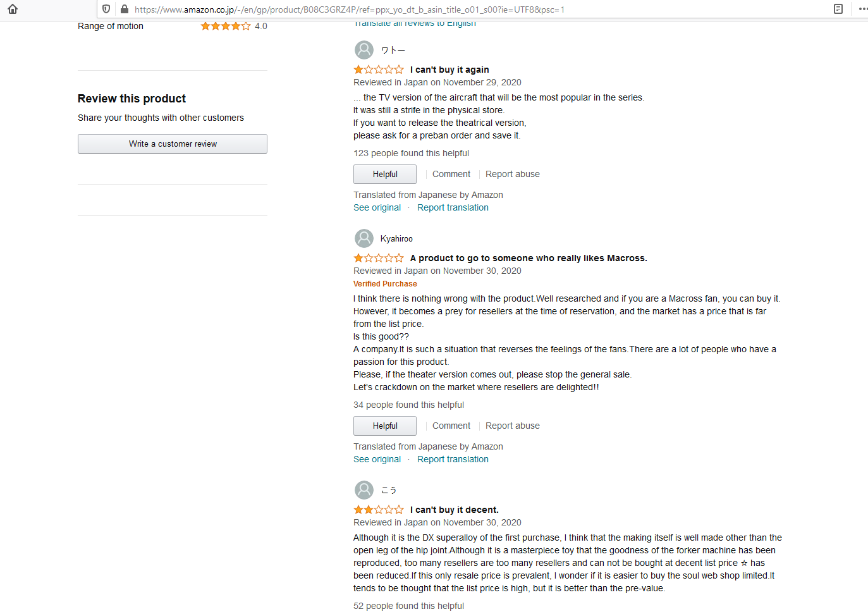Click the browser Home icon
The height and width of the screenshot is (614, 868).
pyautogui.click(x=13, y=9)
